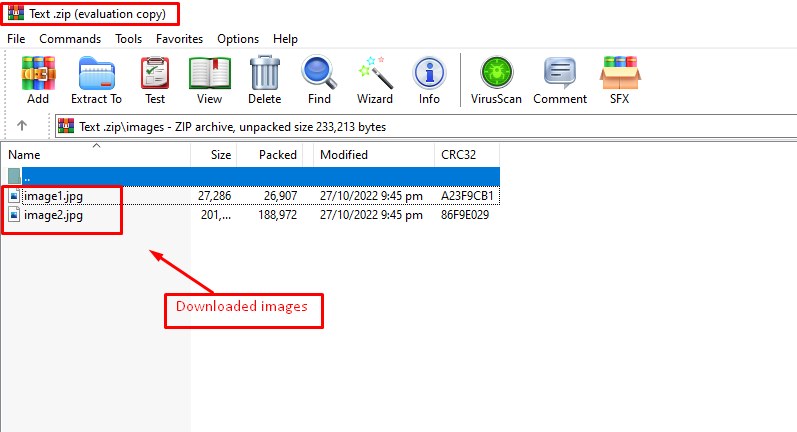Open the Find magnifier tool
Image resolution: width=797 pixels, height=432 pixels.
point(319,74)
